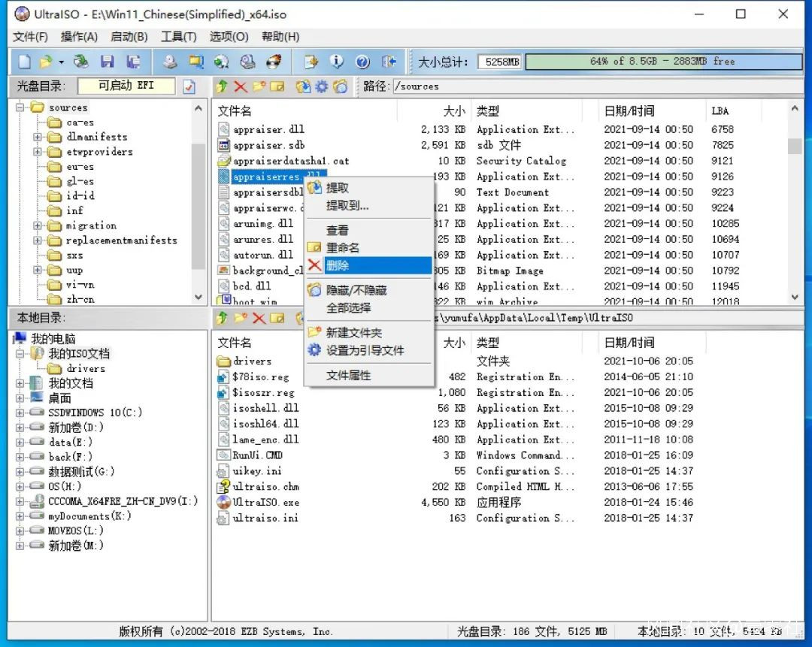The image size is (812, 647).
Task: Click the Exit door toolbar icon
Action: point(389,62)
